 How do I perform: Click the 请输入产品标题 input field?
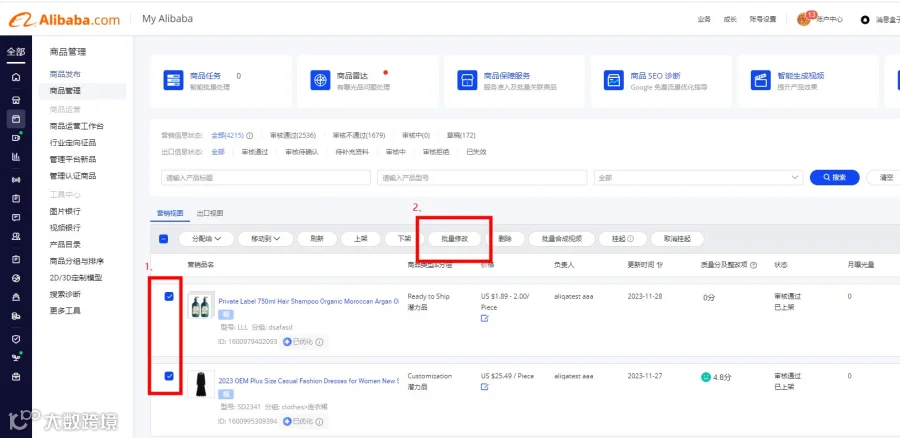(x=266, y=178)
